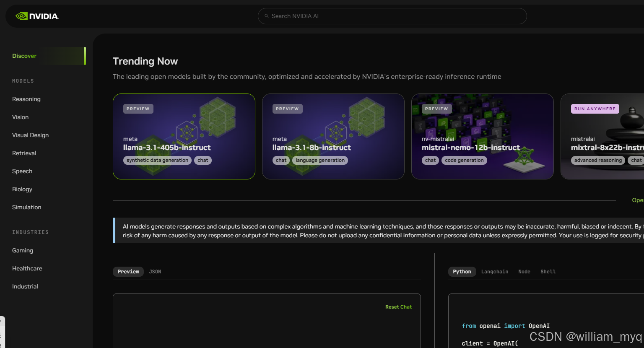The width and height of the screenshot is (644, 348).
Task: Focus the Search NVIDIA AI field
Action: click(392, 16)
